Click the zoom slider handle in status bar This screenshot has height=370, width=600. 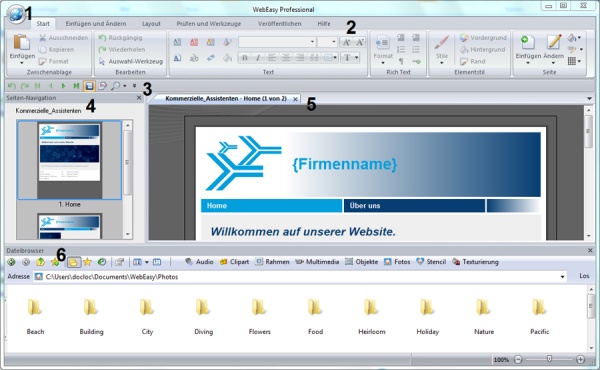coord(549,359)
